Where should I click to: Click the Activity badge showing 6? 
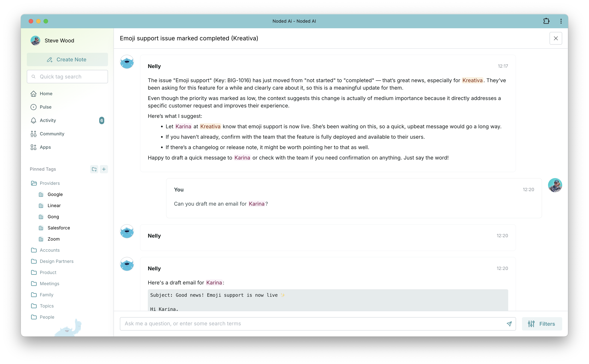(x=102, y=120)
